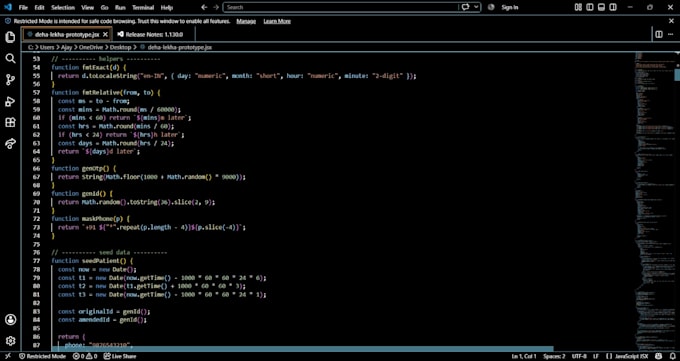Expand the deha-lekha-prototype.jsx breadcrumb

[180, 47]
